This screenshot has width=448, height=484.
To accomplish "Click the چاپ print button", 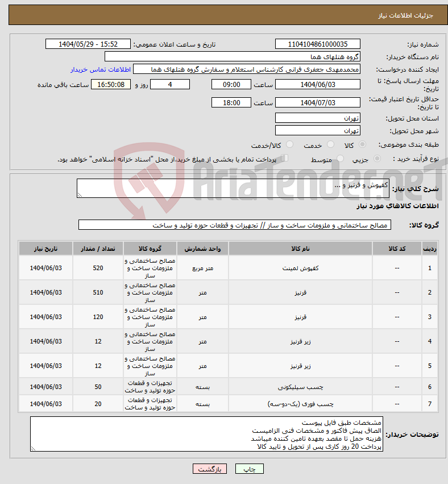I will [x=250, y=469].
